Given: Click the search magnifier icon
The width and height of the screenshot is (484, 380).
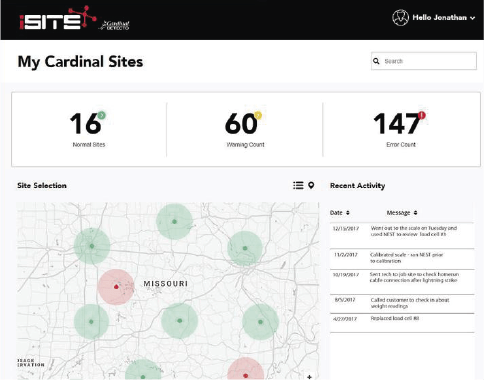Looking at the screenshot, I should pyautogui.click(x=376, y=61).
